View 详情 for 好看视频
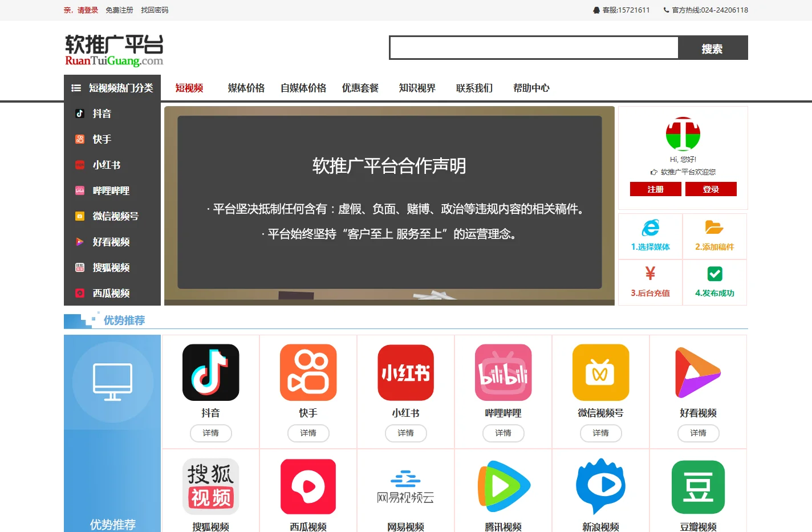 pyautogui.click(x=699, y=433)
